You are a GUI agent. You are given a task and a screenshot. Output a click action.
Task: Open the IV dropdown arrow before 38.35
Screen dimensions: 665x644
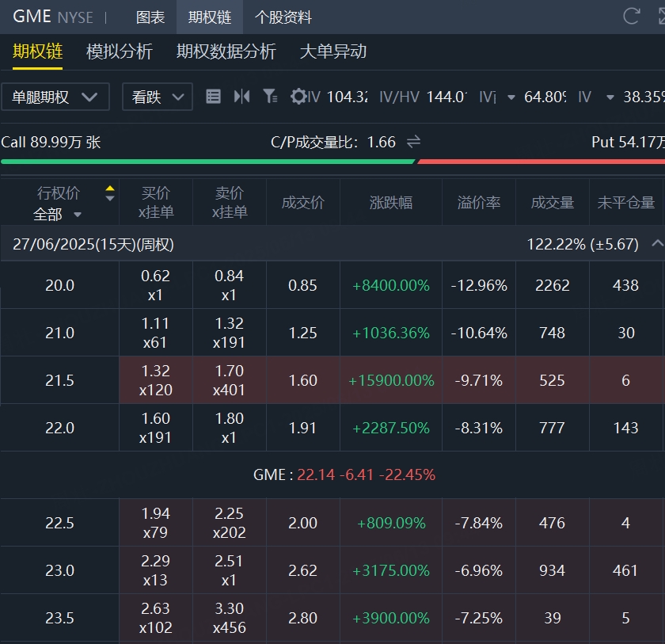(610, 97)
